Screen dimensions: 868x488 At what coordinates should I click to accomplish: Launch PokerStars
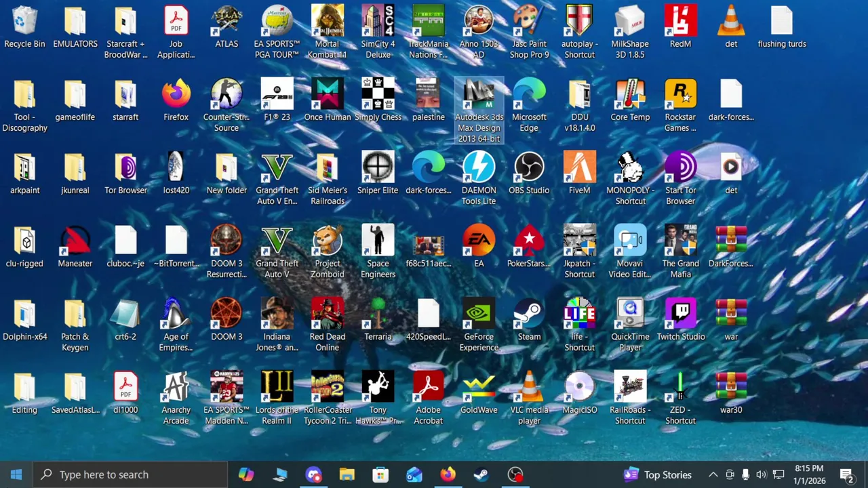[529, 247]
